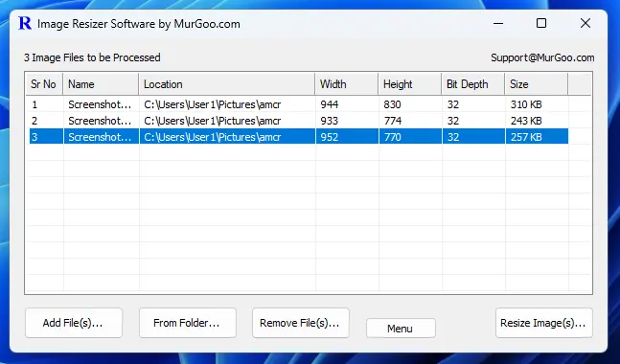Select row with Sr No 2
Image resolution: width=620 pixels, height=364 pixels.
[299, 121]
